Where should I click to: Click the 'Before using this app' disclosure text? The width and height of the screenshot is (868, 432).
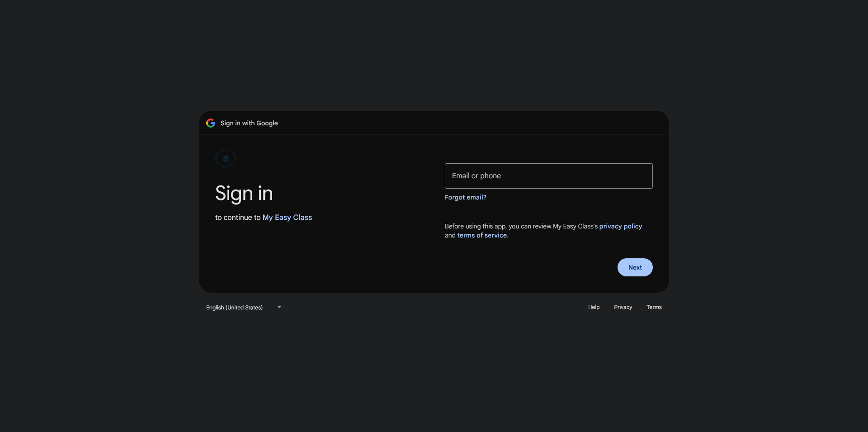[520, 226]
